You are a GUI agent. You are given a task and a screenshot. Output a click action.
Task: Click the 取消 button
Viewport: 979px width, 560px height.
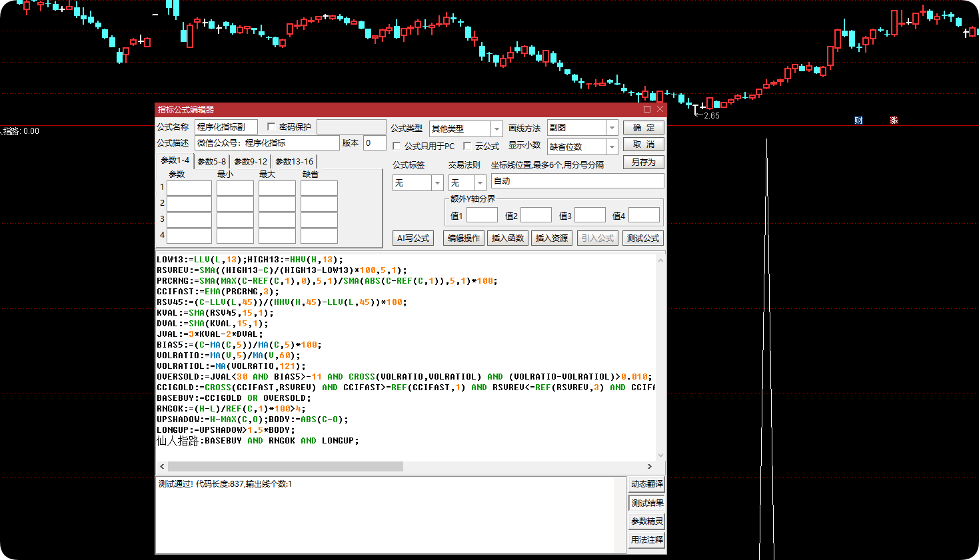coord(644,144)
